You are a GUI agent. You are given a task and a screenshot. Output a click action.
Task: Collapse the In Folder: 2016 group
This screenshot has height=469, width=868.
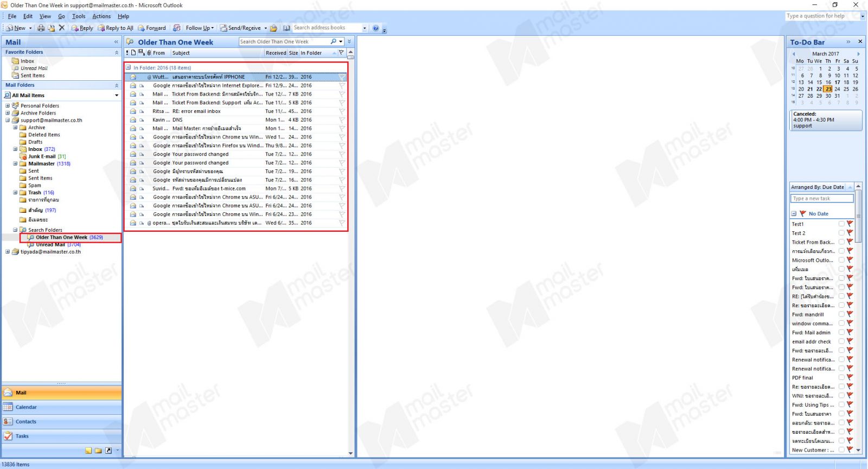[129, 68]
